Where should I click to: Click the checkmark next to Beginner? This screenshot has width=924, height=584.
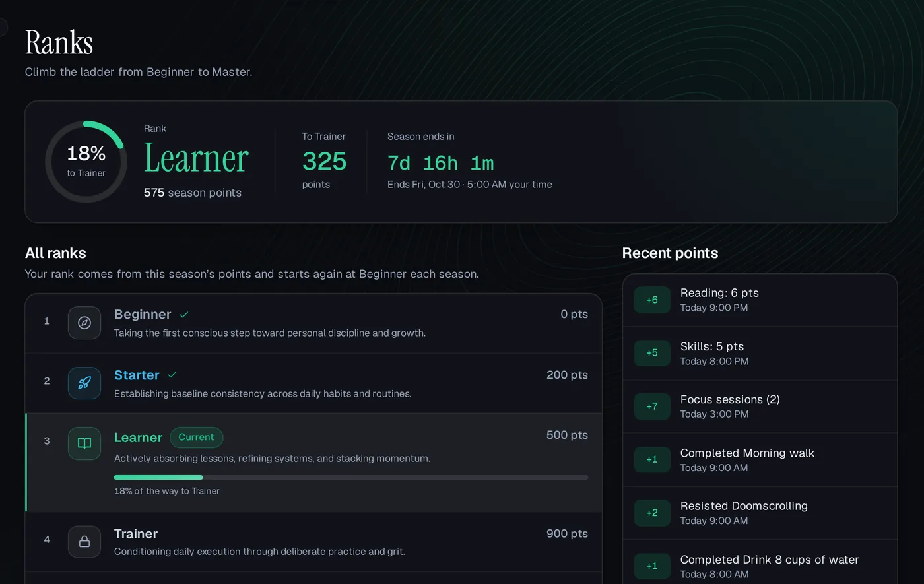click(x=184, y=315)
